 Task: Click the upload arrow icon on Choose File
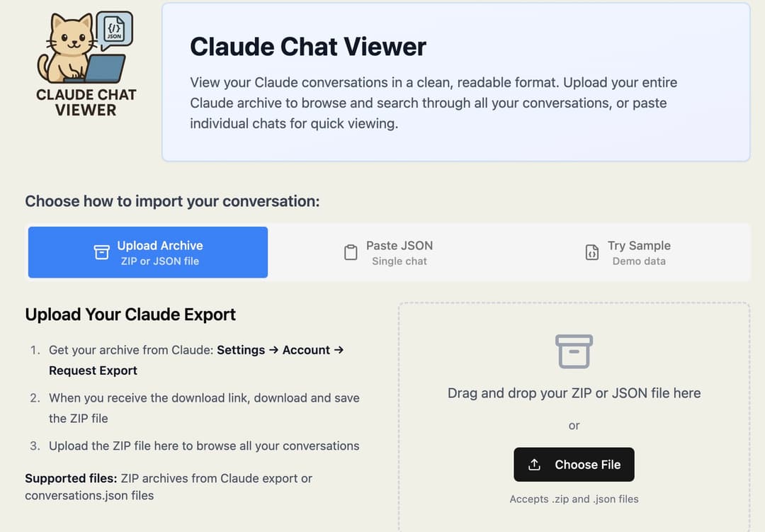(534, 465)
